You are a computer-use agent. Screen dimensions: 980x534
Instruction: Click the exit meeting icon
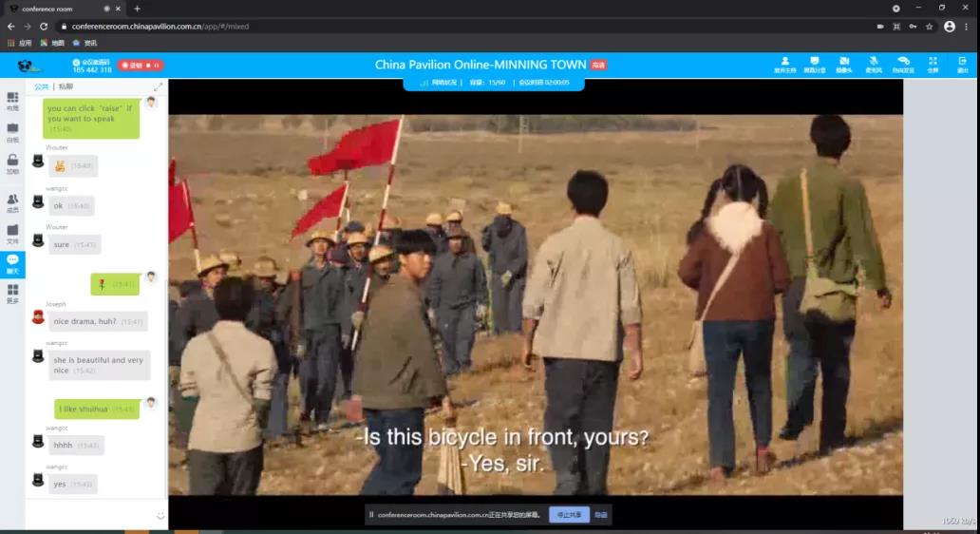pos(962,65)
